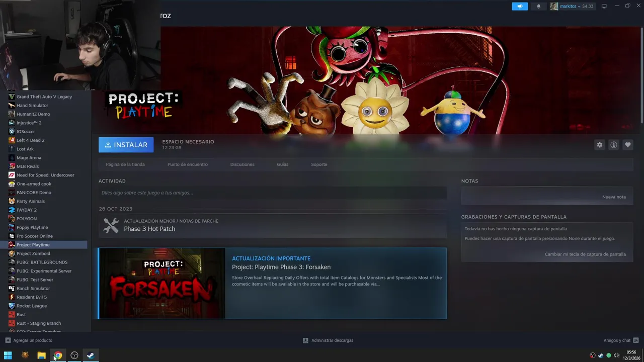
Task: Open File Explorer from the taskbar
Action: [41, 355]
